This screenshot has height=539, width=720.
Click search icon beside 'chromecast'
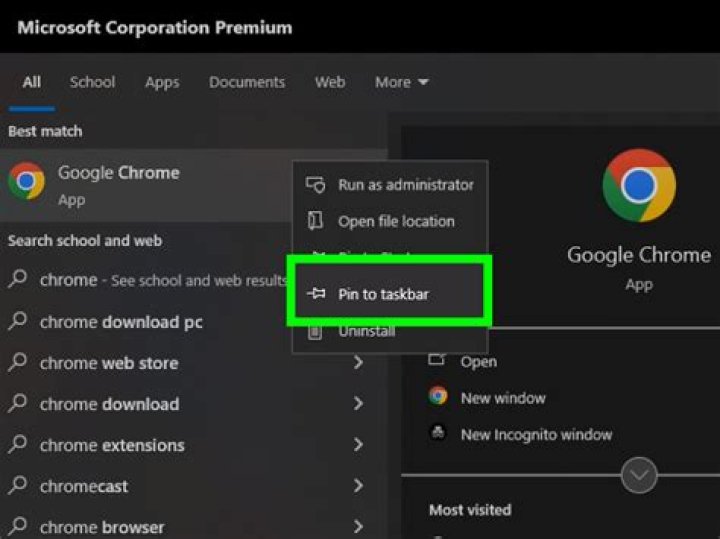tap(17, 485)
